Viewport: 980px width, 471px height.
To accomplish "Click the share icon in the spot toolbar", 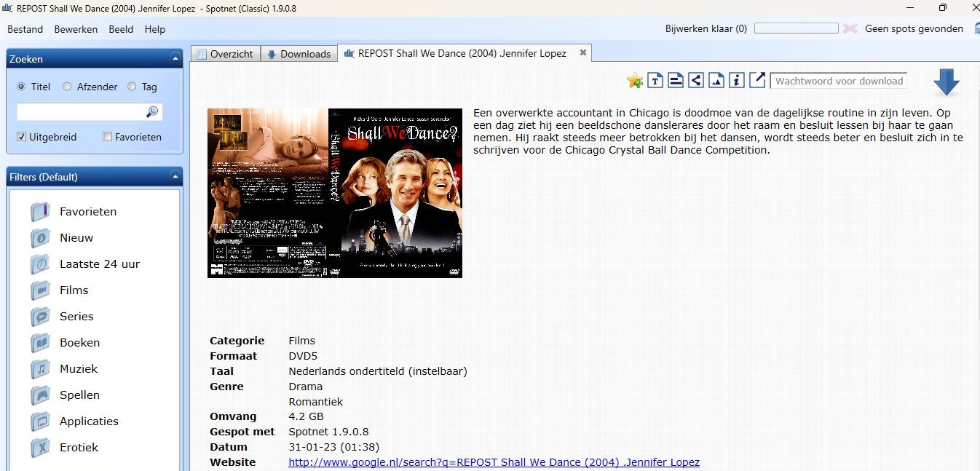I will [x=696, y=81].
